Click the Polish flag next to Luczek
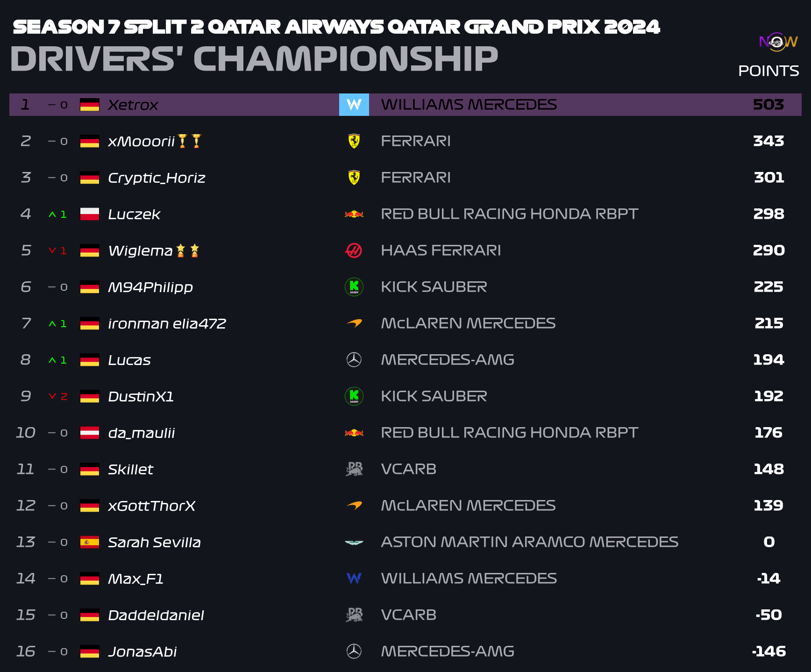811x672 pixels. click(x=90, y=214)
